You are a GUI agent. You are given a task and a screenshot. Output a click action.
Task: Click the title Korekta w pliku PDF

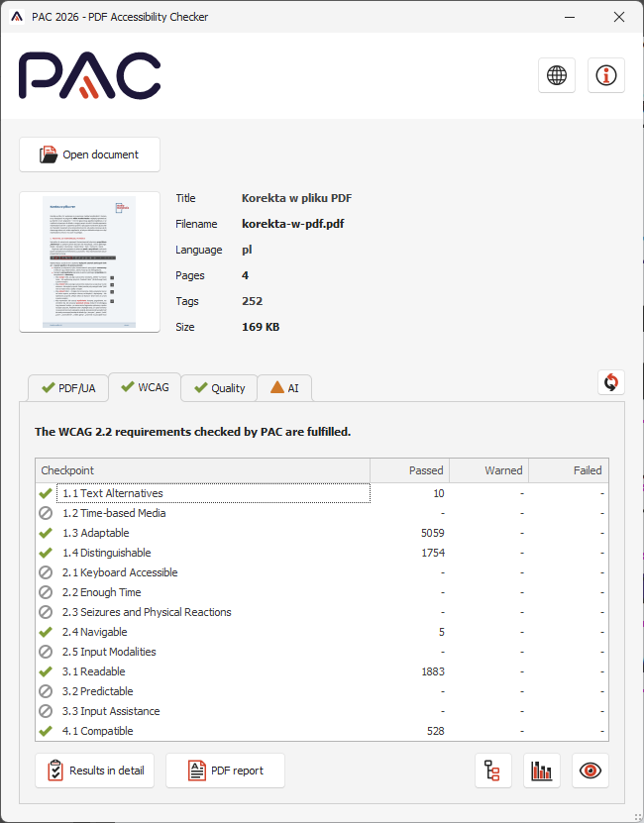tap(297, 198)
